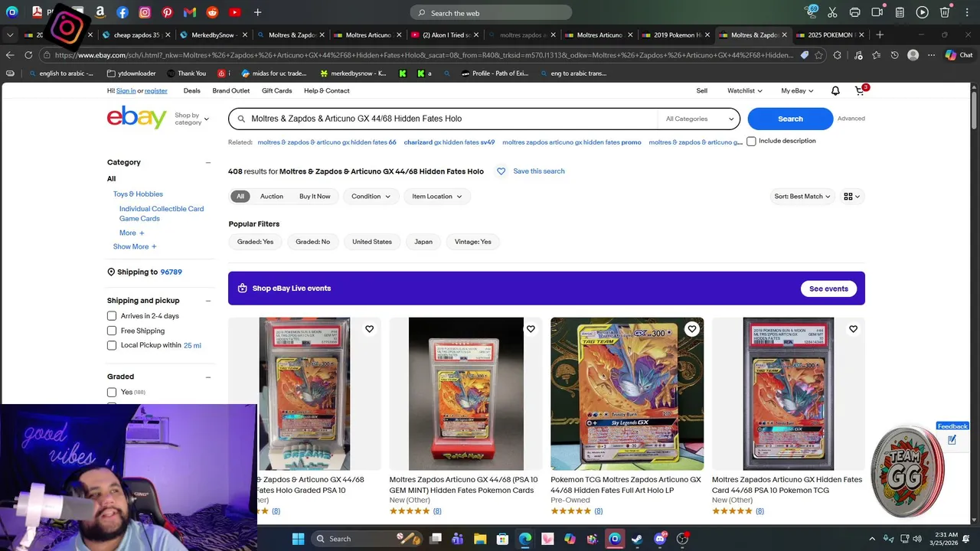Open the Gmail shortcut icon
This screenshot has width=980, height=551.
click(x=190, y=12)
